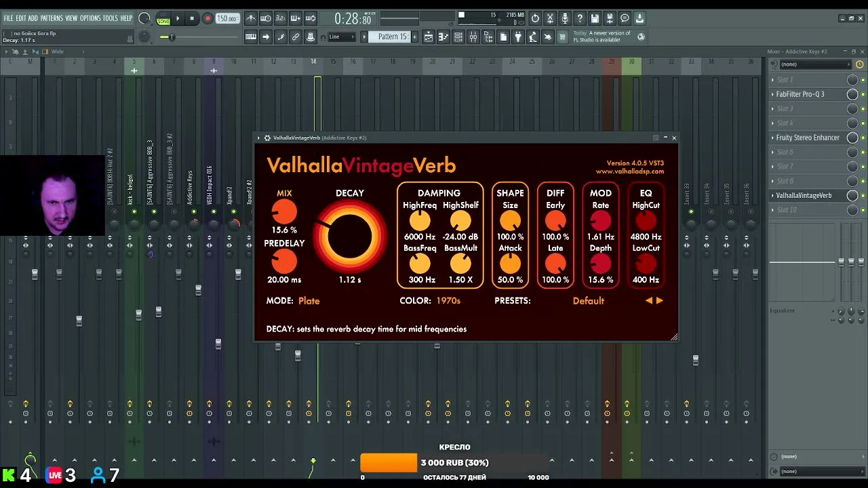Click the tempo 150.000 field
Viewport: 868px width, 488px height.
coord(227,19)
